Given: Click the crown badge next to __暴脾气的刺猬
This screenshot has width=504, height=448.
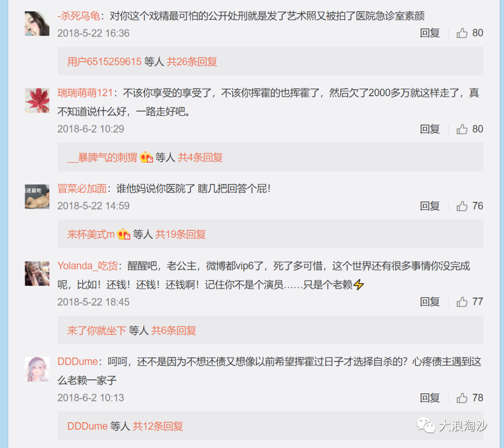Looking at the screenshot, I should pos(146,157).
